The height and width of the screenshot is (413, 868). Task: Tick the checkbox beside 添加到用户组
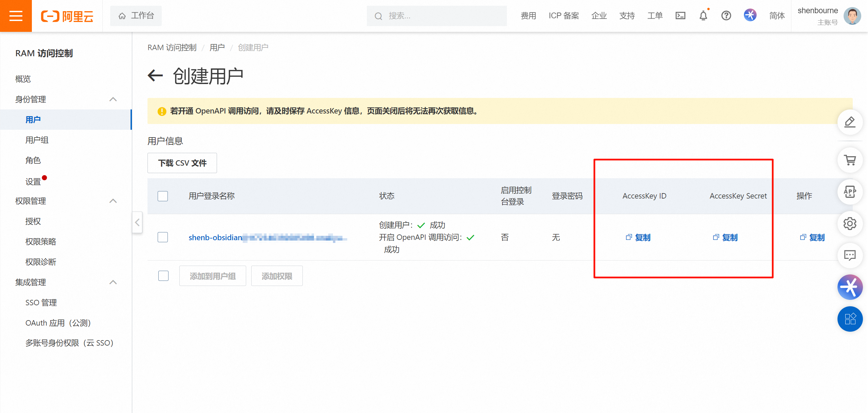163,276
